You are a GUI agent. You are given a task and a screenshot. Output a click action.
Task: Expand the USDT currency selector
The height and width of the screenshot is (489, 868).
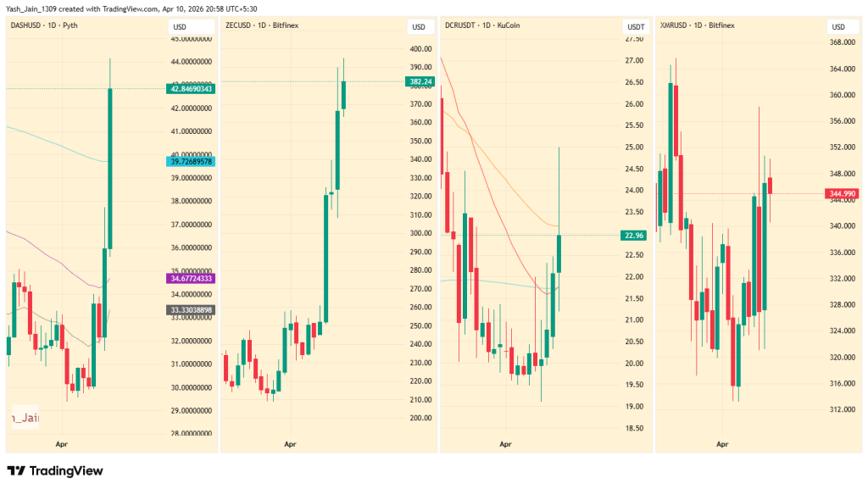click(635, 27)
